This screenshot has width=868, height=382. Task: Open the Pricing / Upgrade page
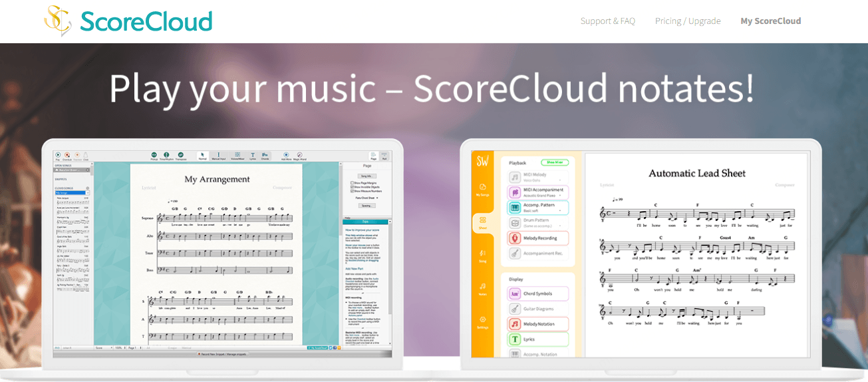688,21
